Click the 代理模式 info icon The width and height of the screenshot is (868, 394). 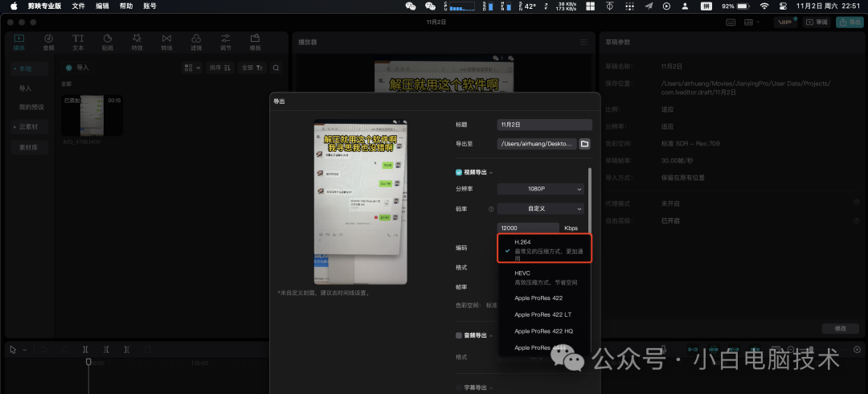(x=857, y=203)
